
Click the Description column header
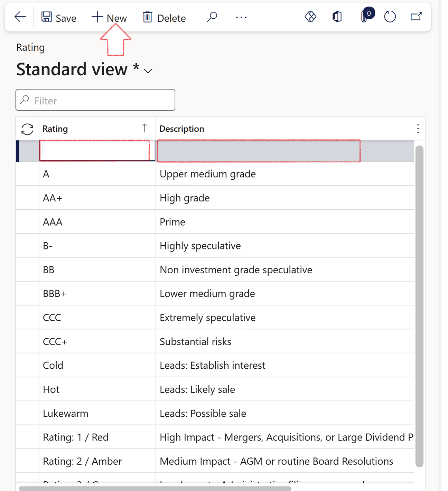[181, 129]
